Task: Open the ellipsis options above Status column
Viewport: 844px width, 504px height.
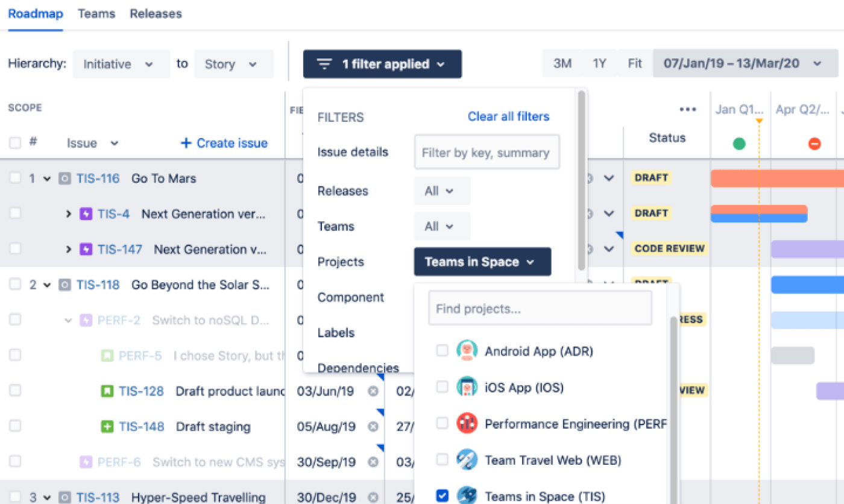Action: pyautogui.click(x=687, y=109)
